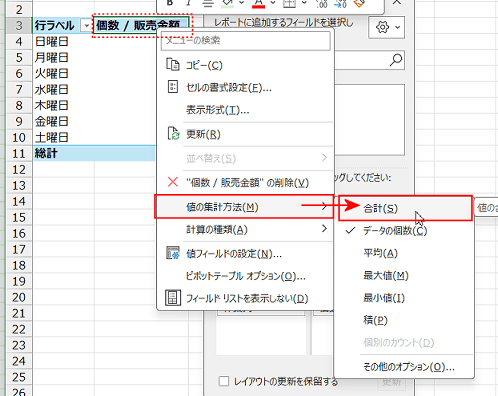This screenshot has height=396, width=498.
Task: Select 最大値(M) summarize option
Action: click(x=386, y=276)
